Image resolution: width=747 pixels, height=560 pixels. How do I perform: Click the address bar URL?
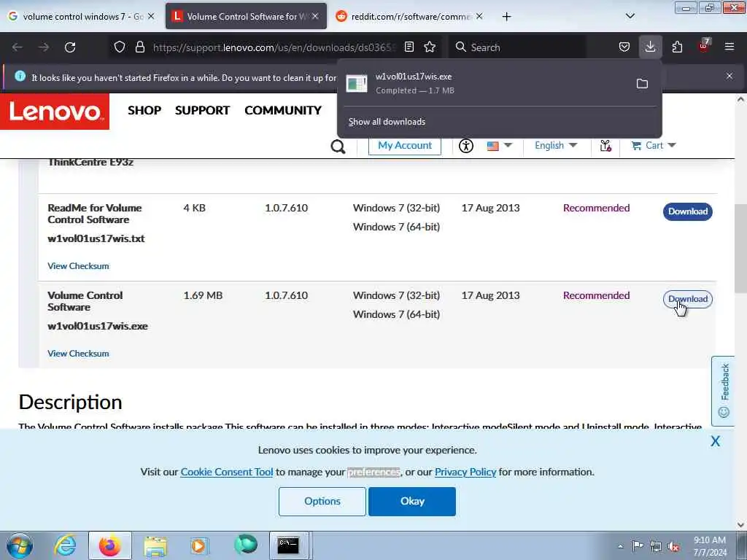click(274, 47)
